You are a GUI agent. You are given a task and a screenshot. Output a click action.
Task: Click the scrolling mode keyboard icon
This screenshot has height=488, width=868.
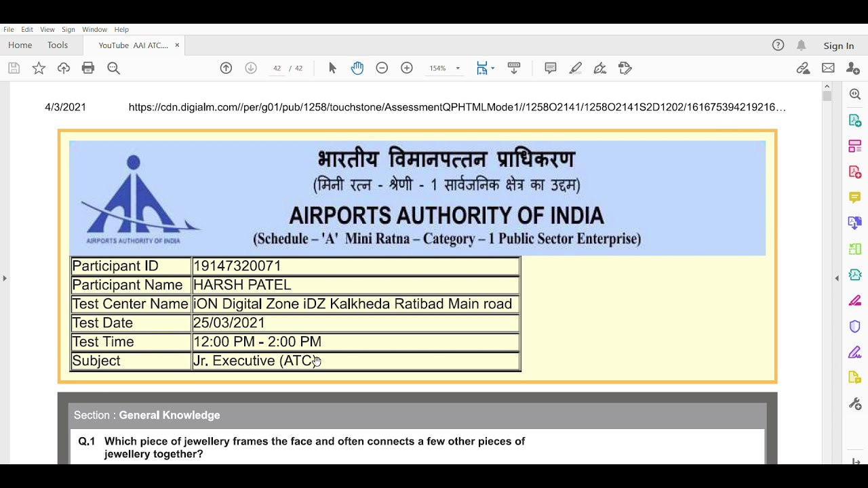click(x=513, y=68)
